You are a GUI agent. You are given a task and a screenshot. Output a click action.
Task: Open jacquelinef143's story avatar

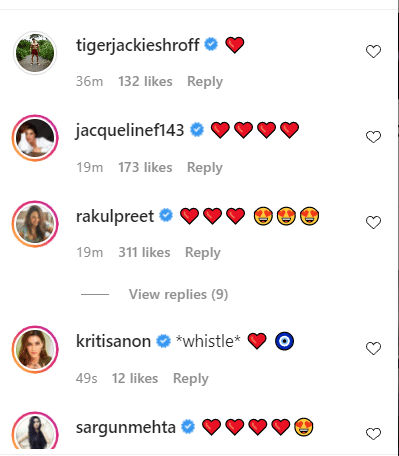[x=35, y=138]
